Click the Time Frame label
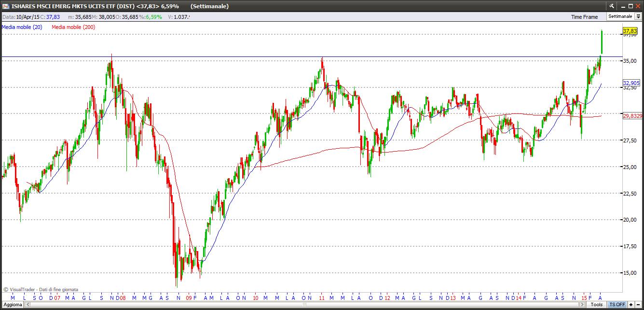644x310 pixels. click(584, 17)
